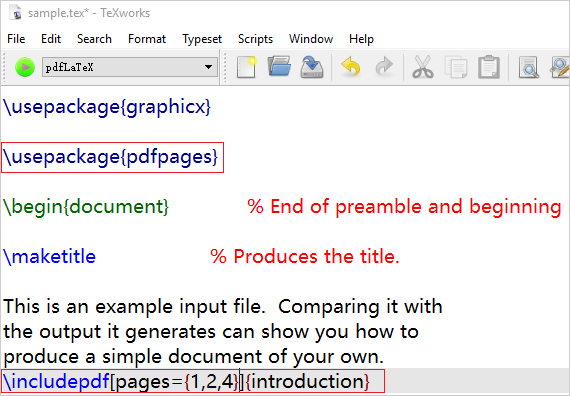Image resolution: width=570 pixels, height=396 pixels.
Task: Open the Edit menu
Action: pyautogui.click(x=51, y=39)
